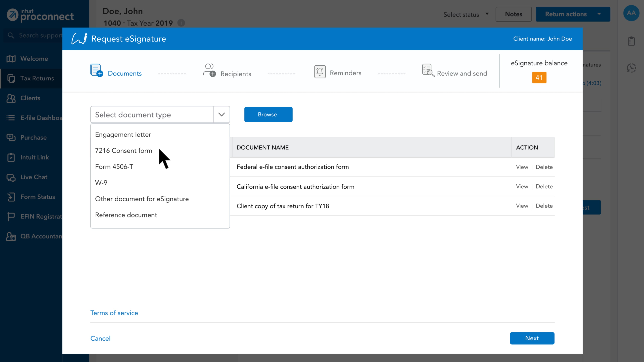Image resolution: width=644 pixels, height=362 pixels.
Task: Expand the Return actions dropdown
Action: [599, 14]
